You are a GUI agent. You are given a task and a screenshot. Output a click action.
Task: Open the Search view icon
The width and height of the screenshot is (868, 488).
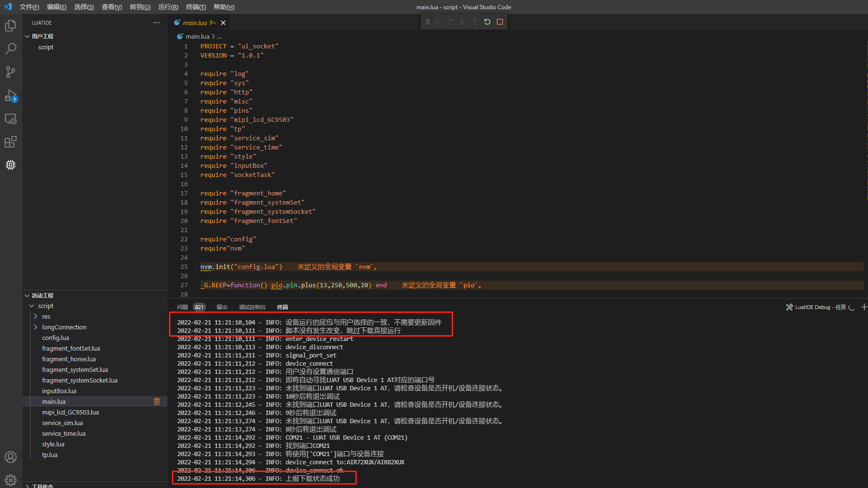pos(11,49)
